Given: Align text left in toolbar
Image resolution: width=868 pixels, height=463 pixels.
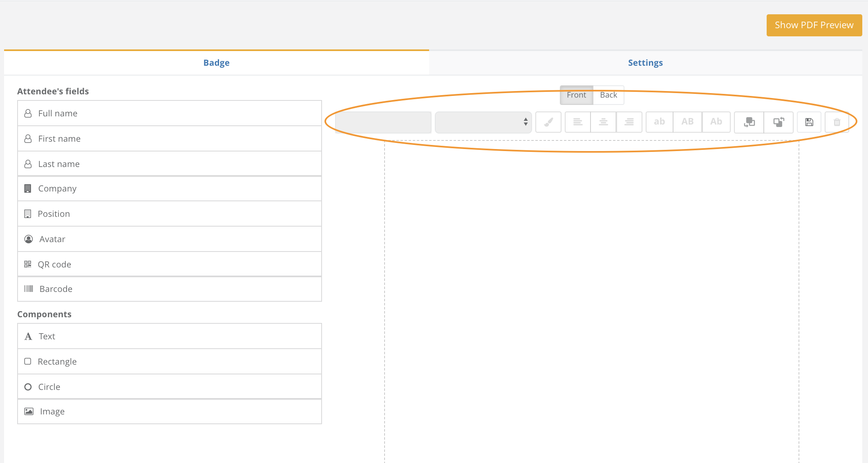Looking at the screenshot, I should pos(578,122).
